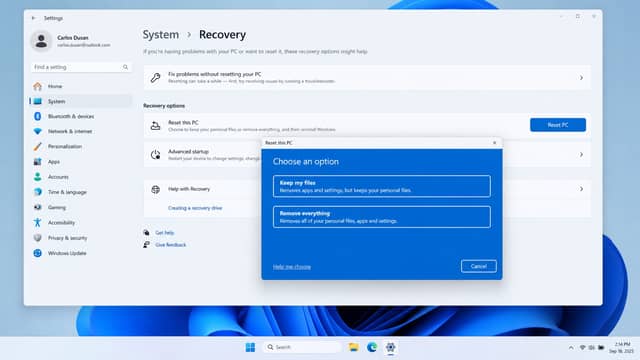Select Network & internet in sidebar

[x=70, y=131]
